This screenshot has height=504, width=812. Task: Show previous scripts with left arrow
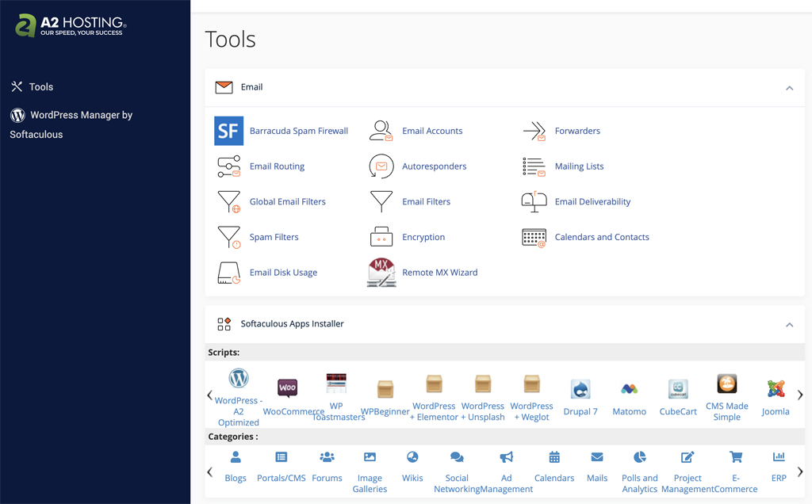pyautogui.click(x=209, y=395)
